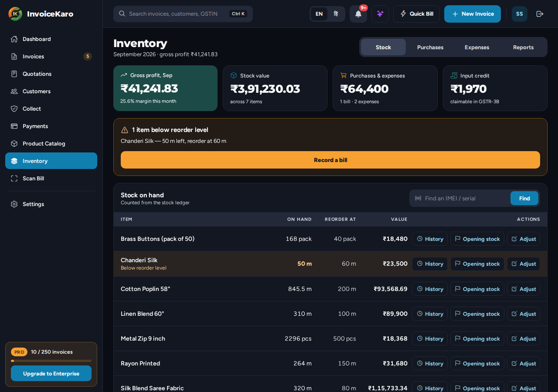Open Dashboard in the sidebar
The height and width of the screenshot is (392, 558).
click(x=51, y=39)
